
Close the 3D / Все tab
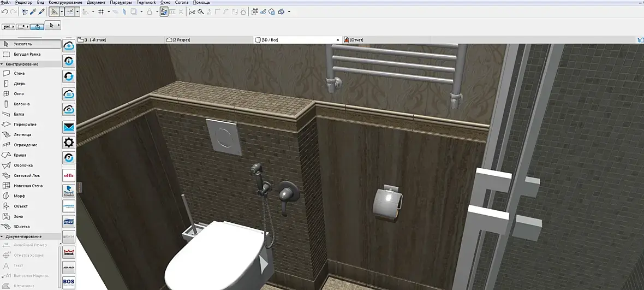click(338, 40)
